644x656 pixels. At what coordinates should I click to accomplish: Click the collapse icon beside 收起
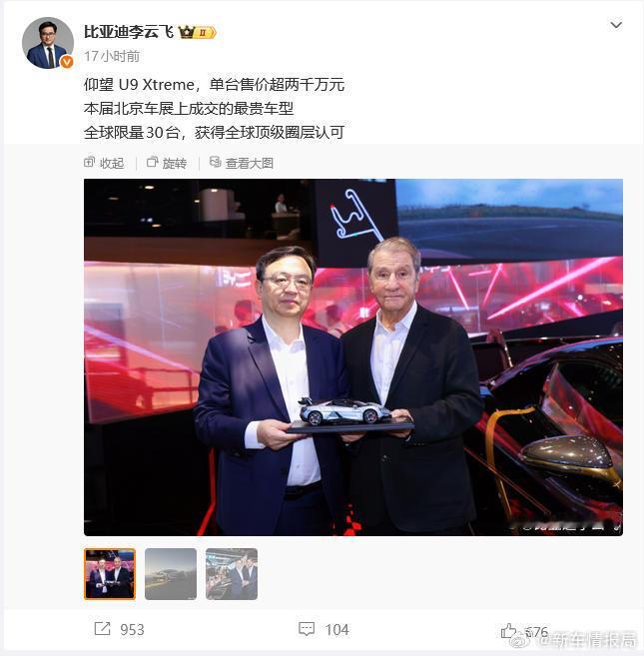click(89, 162)
